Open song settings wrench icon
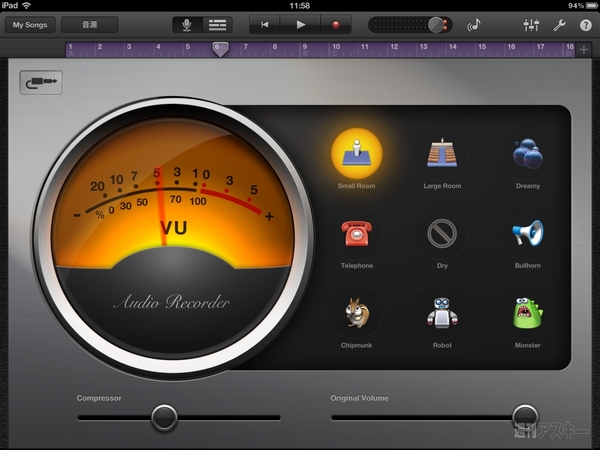 (559, 25)
